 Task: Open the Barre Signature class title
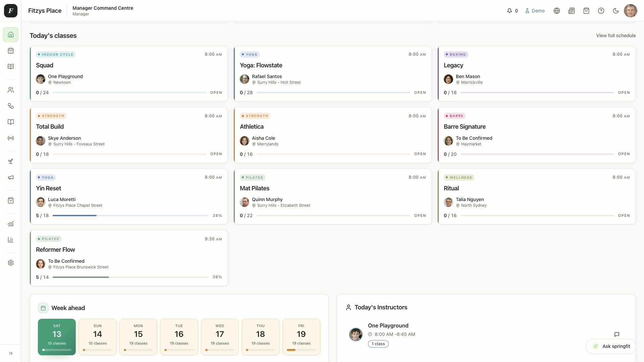pos(465,127)
